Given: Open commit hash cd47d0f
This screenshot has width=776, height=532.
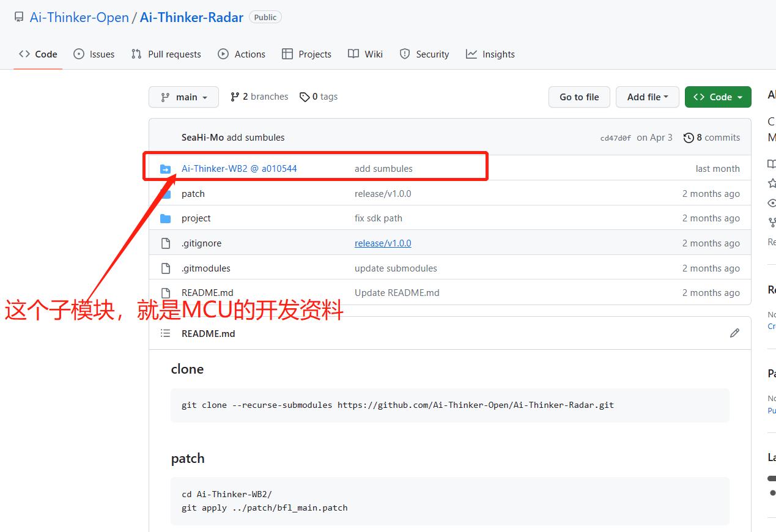Looking at the screenshot, I should 616,138.
